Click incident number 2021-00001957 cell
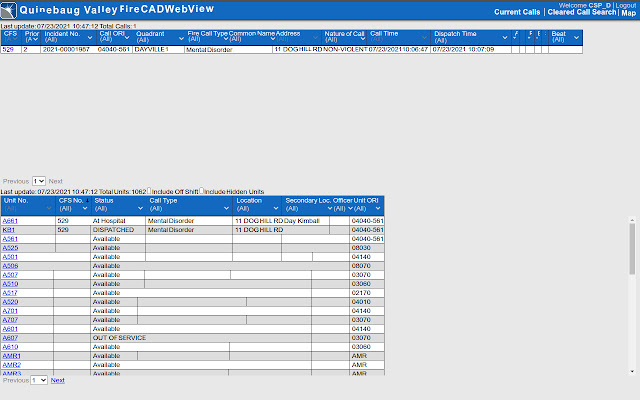Image resolution: width=640 pixels, height=400 pixels. click(66, 49)
